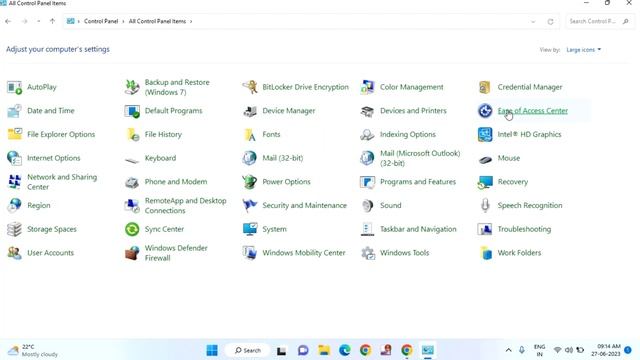The width and height of the screenshot is (640, 360).
Task: Open the File History icon
Action: 132,135
